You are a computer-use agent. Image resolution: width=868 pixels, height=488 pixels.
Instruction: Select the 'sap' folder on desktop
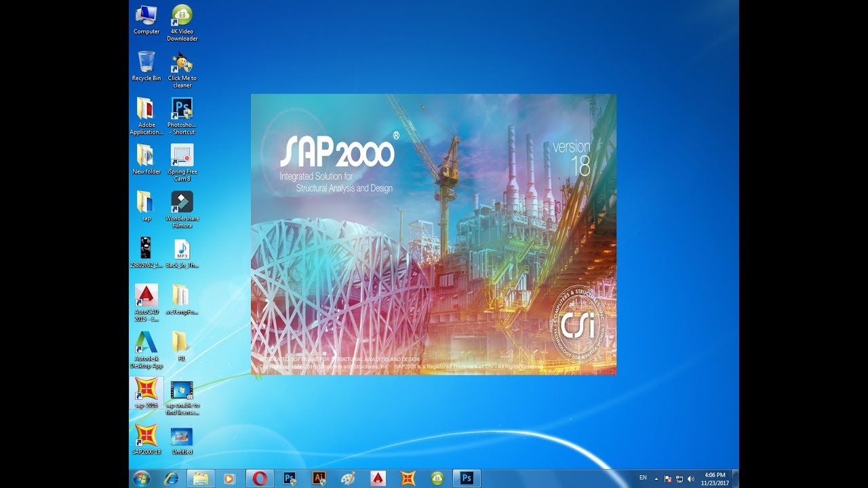click(x=146, y=207)
